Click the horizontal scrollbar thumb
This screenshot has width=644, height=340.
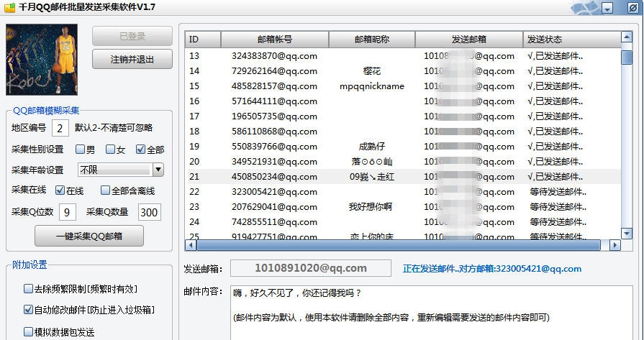pyautogui.click(x=399, y=245)
